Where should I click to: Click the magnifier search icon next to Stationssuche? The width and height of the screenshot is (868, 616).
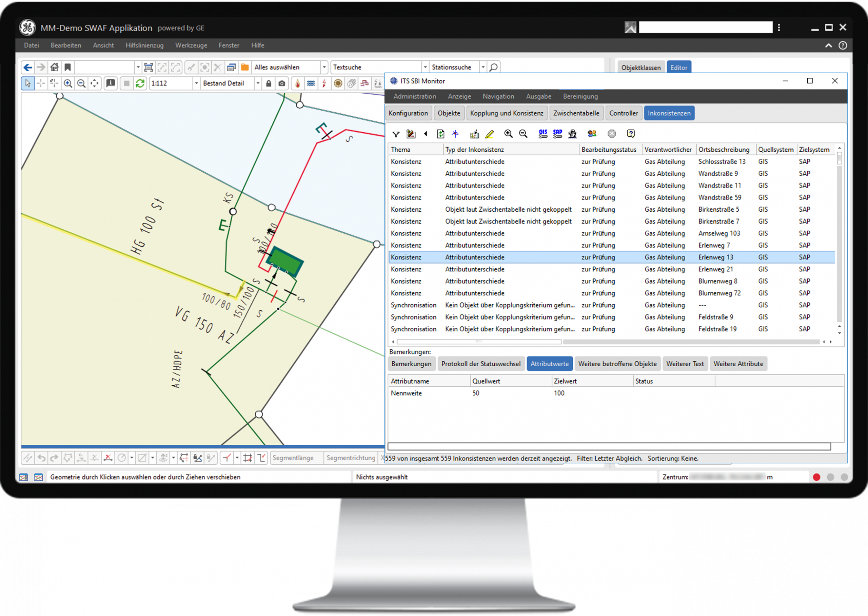(x=494, y=68)
